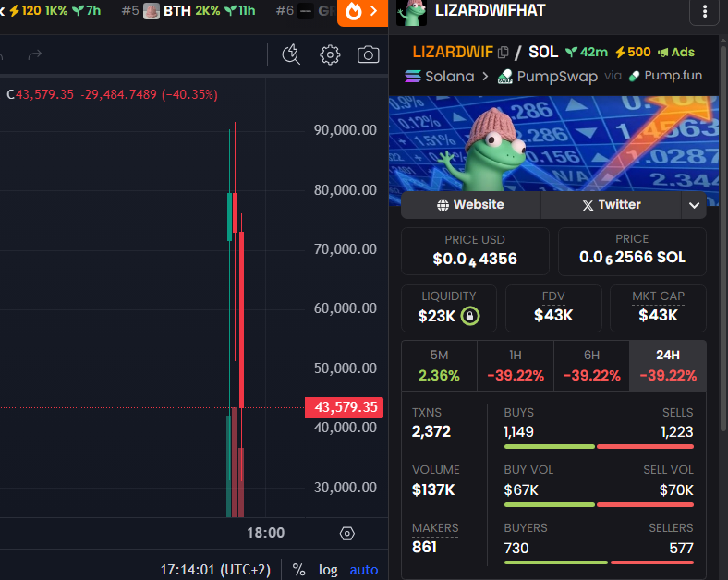Select the 24H timeframe tab
This screenshot has width=728, height=580.
[668, 366]
